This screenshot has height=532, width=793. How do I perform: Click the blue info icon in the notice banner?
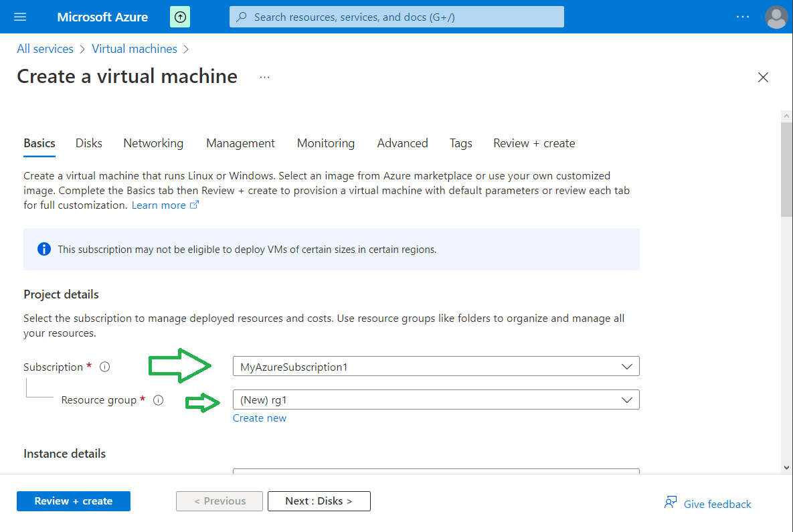tap(44, 249)
